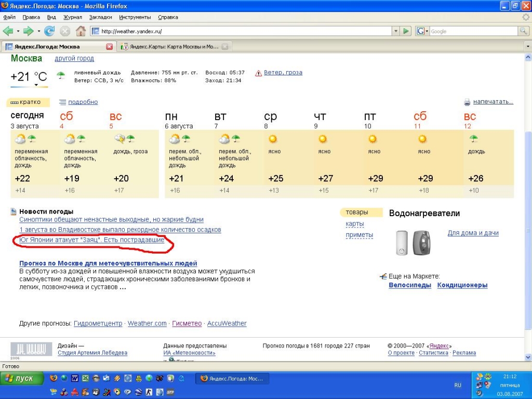Viewport: 532px width, 399px height.
Task: Click the green Go button beside address bar
Action: [406, 31]
